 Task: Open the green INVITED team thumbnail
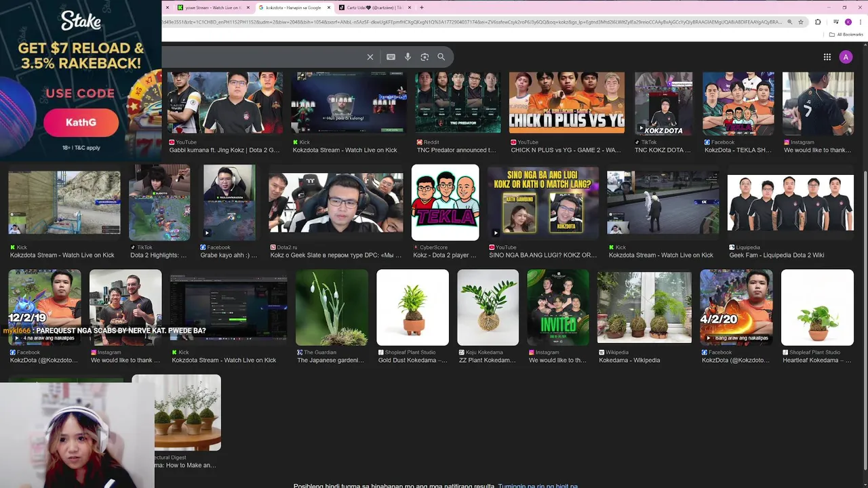coord(558,307)
